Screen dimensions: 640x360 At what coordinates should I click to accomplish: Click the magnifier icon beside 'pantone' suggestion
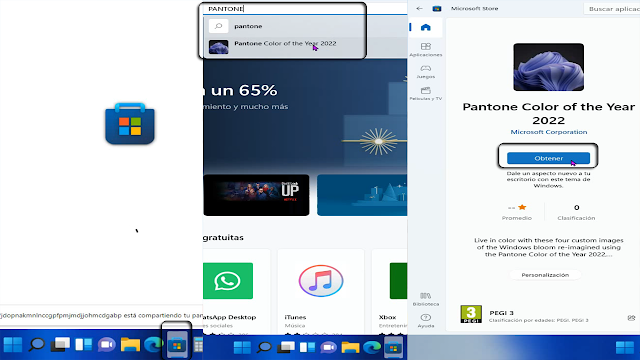click(218, 26)
